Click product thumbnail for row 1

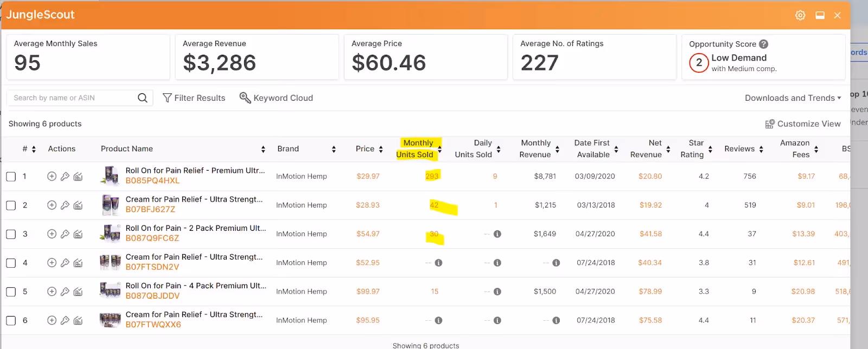[110, 176]
